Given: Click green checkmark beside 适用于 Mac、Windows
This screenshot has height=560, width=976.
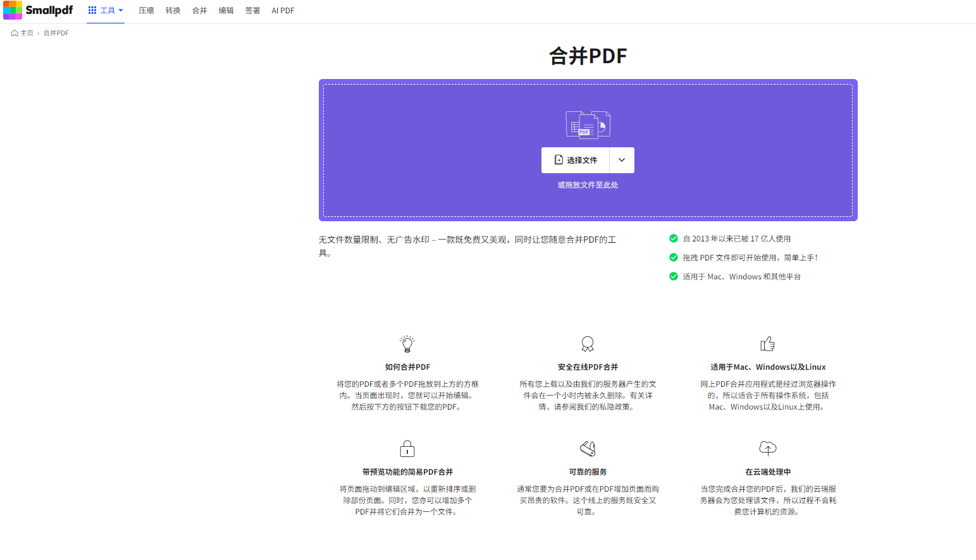Looking at the screenshot, I should [674, 277].
